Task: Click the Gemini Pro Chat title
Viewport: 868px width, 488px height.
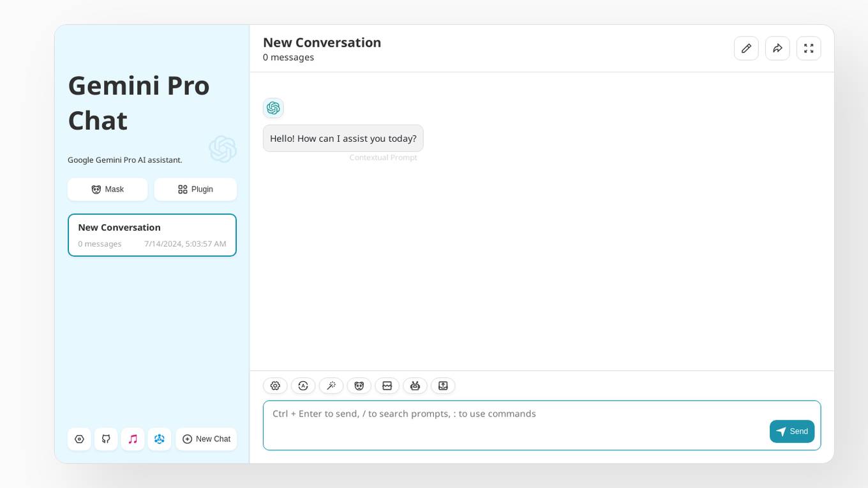Action: (138, 103)
